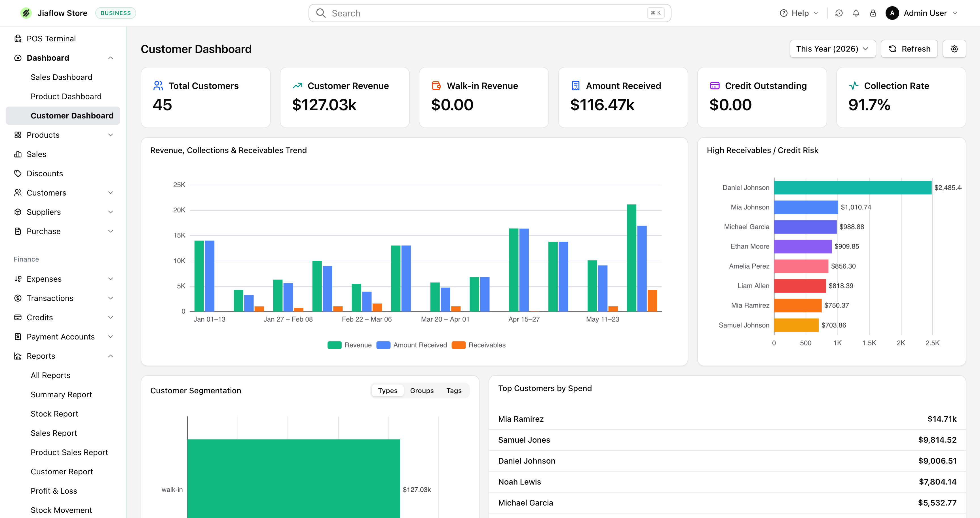
Task: Click the Expenses sidebar icon
Action: point(18,279)
